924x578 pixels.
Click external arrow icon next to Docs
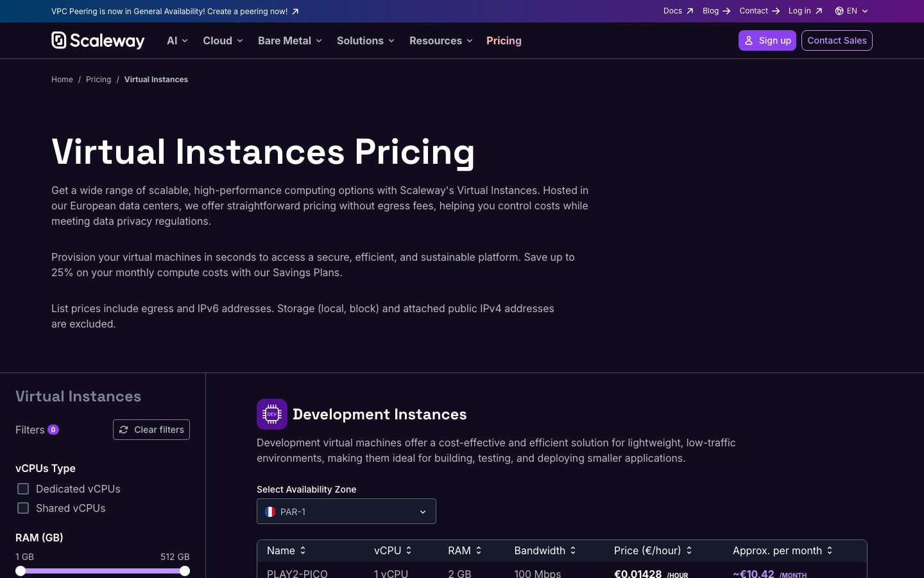[690, 11]
